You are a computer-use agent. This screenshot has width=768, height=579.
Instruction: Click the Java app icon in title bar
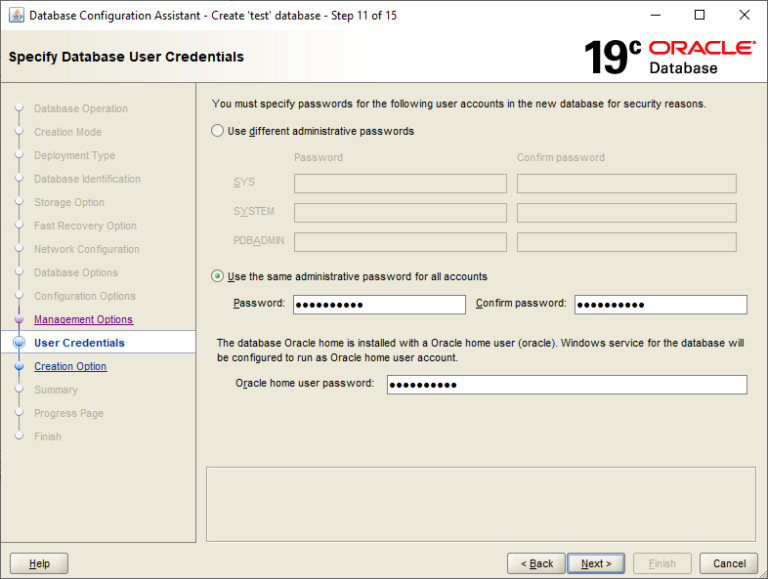[16, 15]
